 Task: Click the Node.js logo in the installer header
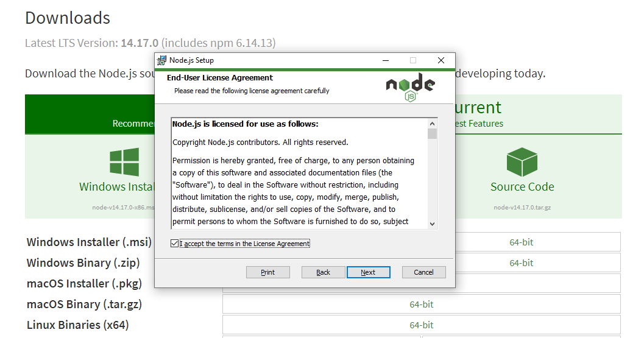click(x=410, y=87)
